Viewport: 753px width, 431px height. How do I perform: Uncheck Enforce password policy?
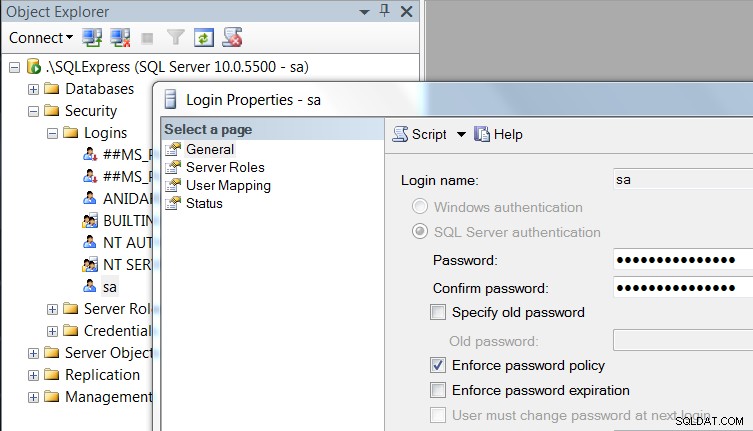point(437,365)
